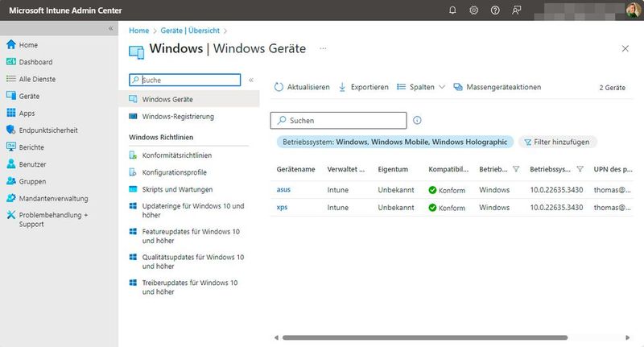
Task: Open the user profile avatar
Action: tap(633, 10)
